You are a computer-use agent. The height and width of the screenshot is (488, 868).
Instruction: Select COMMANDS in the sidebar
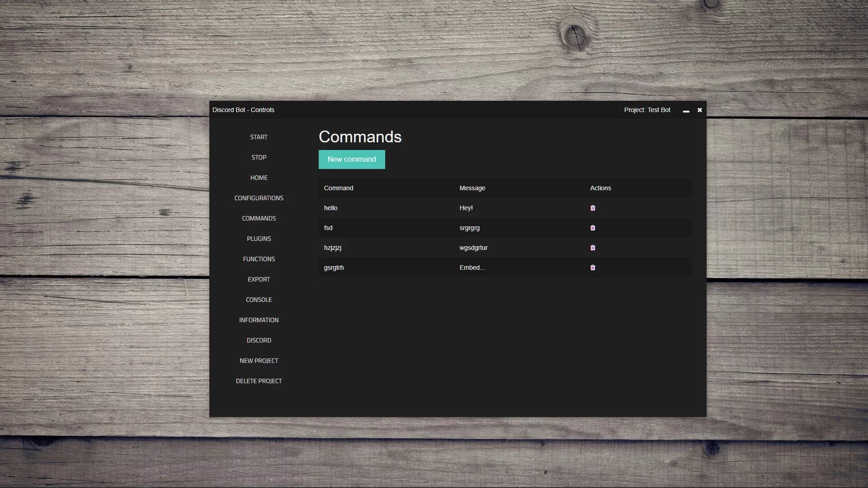point(259,218)
